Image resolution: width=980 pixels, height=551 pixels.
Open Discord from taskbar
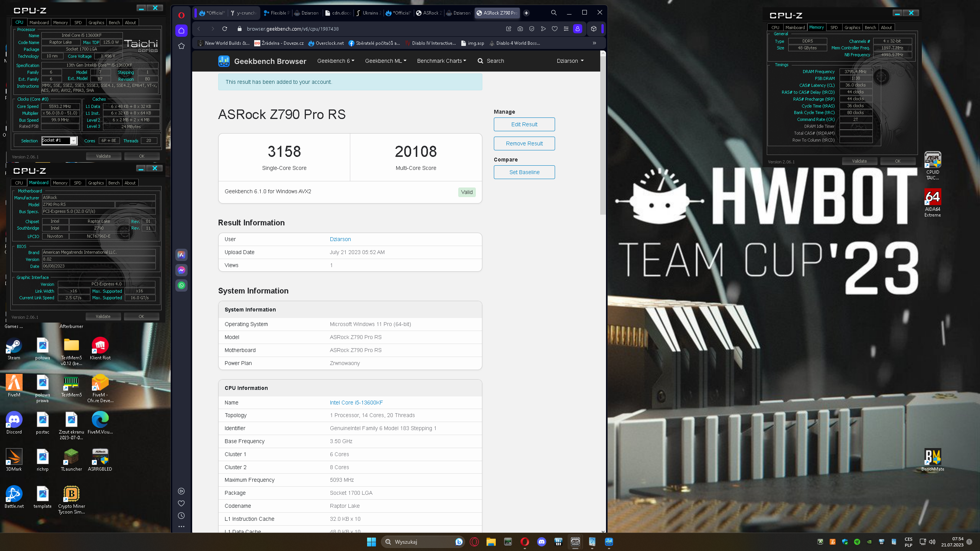(x=542, y=542)
